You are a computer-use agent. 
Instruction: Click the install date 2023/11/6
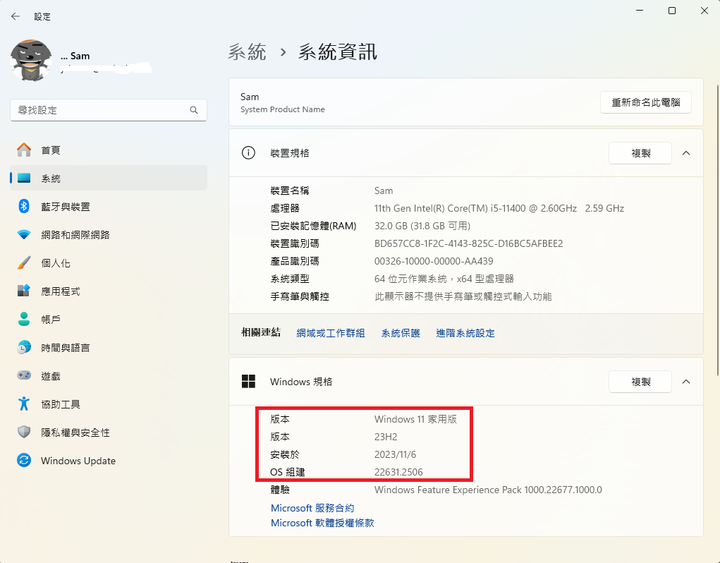point(395,455)
